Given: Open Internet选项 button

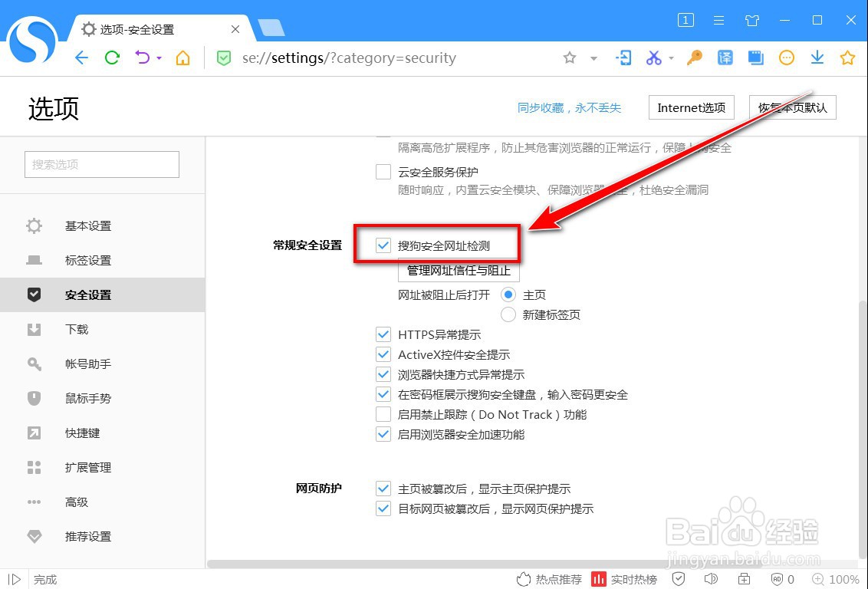Looking at the screenshot, I should (692, 107).
